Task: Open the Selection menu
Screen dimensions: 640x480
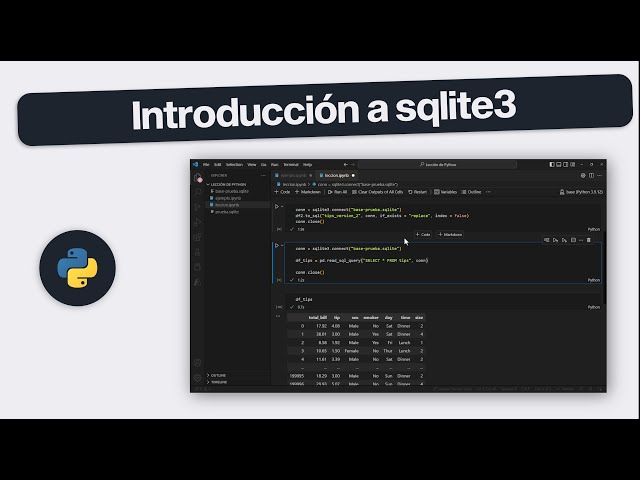Action: pos(234,164)
